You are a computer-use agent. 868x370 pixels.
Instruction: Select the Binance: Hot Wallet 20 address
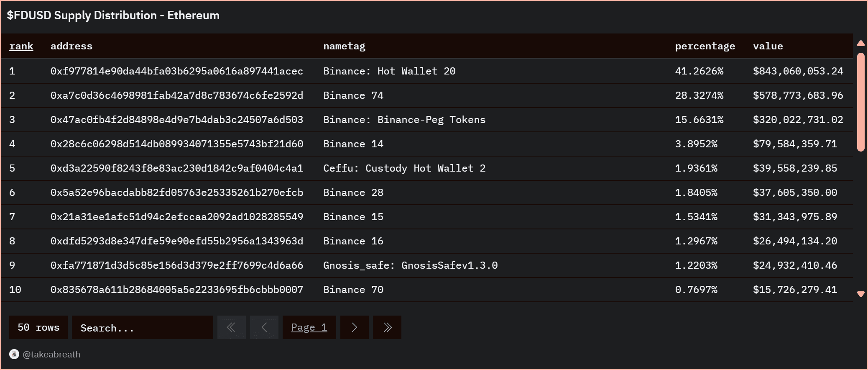tap(176, 71)
